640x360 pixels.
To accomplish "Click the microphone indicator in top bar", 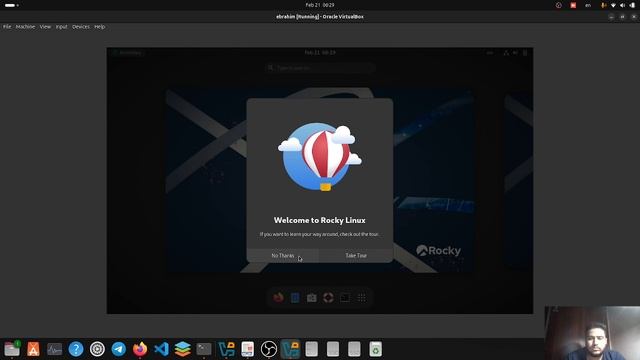I will tap(603, 5).
